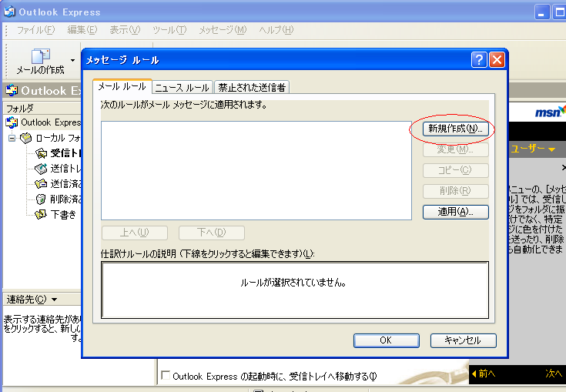566x392 pixels.
Task: Click the Outlook Express pane header icon
Action: coord(12,90)
